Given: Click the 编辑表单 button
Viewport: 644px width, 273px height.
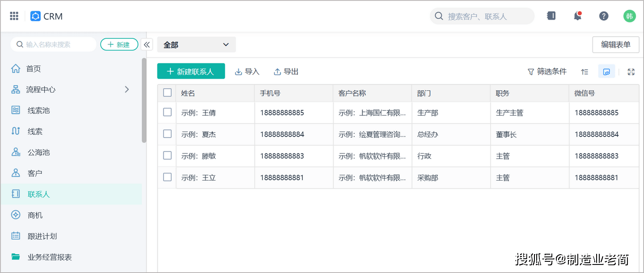Looking at the screenshot, I should (616, 45).
